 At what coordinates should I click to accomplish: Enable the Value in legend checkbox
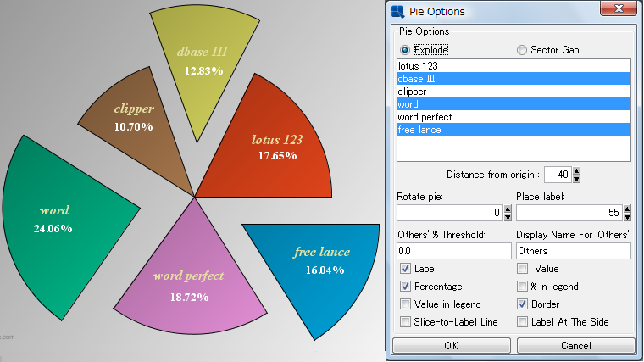click(x=405, y=304)
